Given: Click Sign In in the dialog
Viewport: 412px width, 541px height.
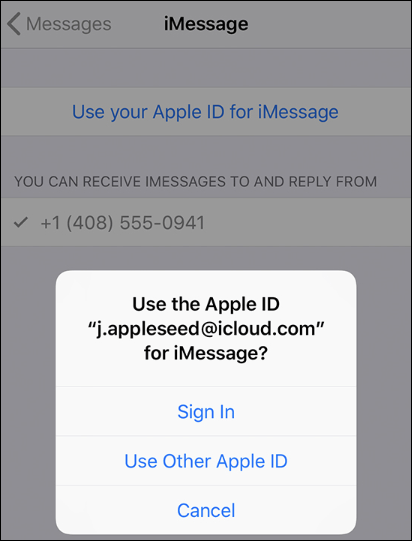Looking at the screenshot, I should tap(206, 411).
